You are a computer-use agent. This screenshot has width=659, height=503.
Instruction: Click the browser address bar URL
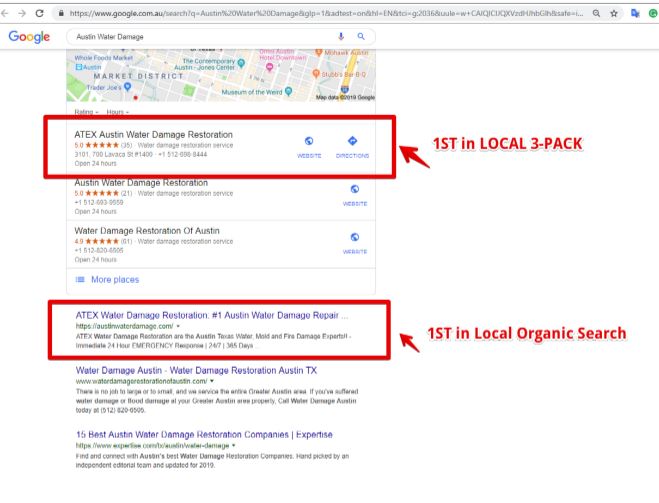[326, 13]
